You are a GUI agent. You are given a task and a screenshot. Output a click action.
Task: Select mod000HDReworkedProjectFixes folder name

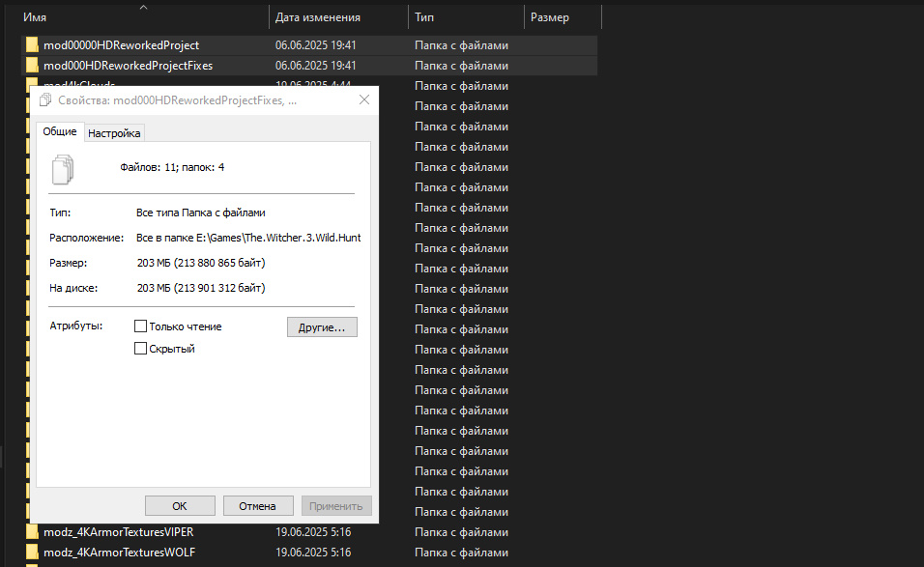(x=128, y=66)
